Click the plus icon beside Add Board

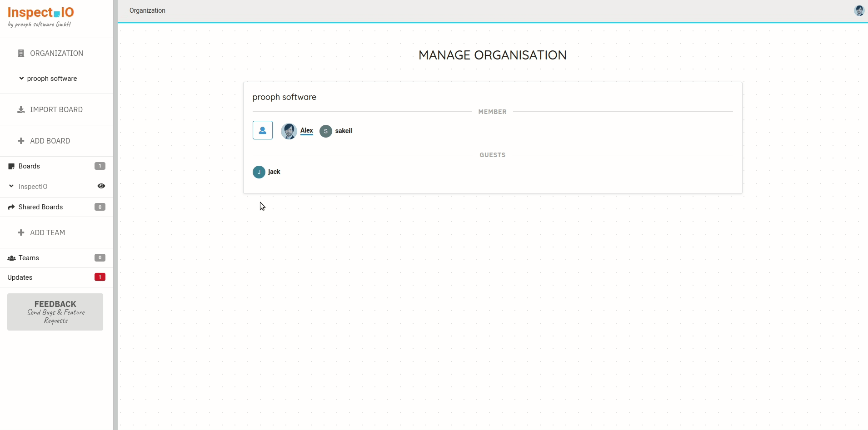21,141
